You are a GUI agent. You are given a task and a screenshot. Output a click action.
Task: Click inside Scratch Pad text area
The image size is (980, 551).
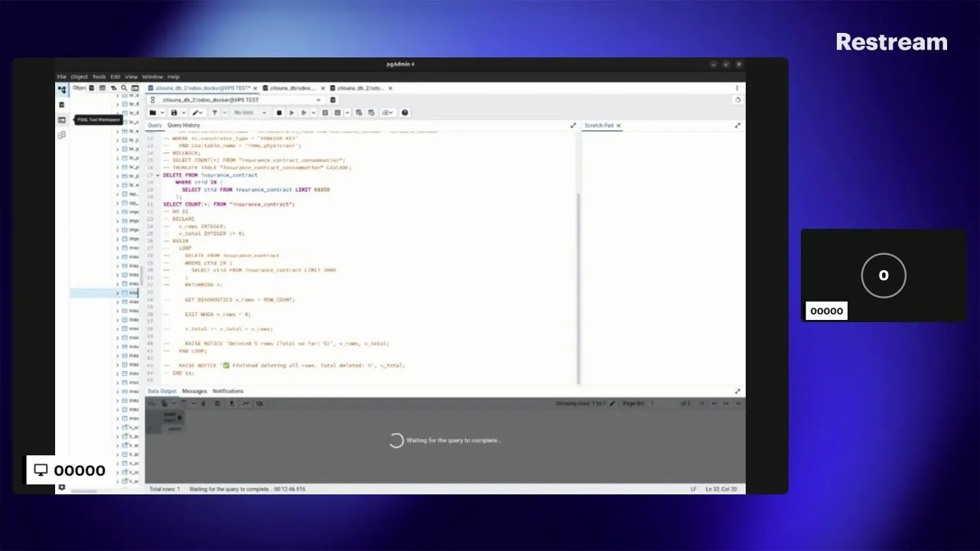(x=663, y=256)
